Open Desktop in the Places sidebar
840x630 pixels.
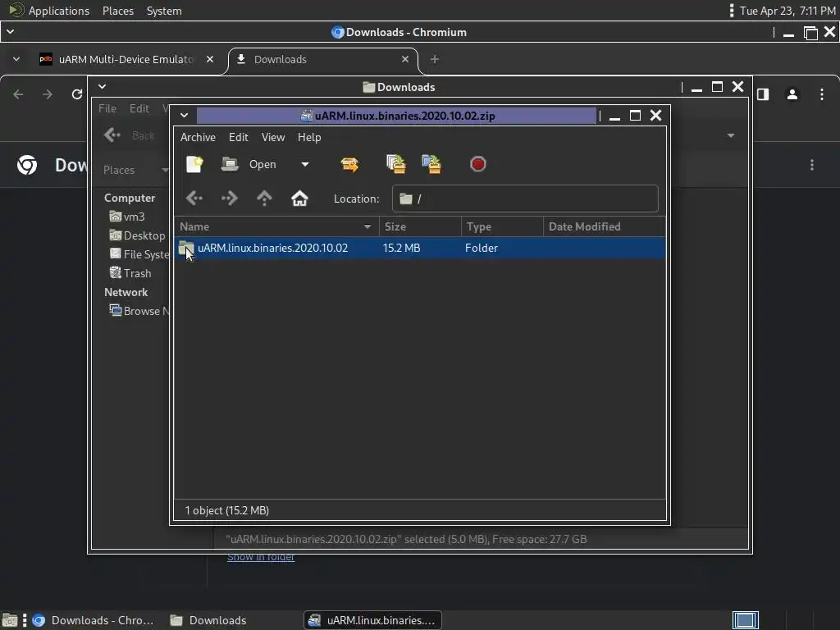click(x=138, y=235)
